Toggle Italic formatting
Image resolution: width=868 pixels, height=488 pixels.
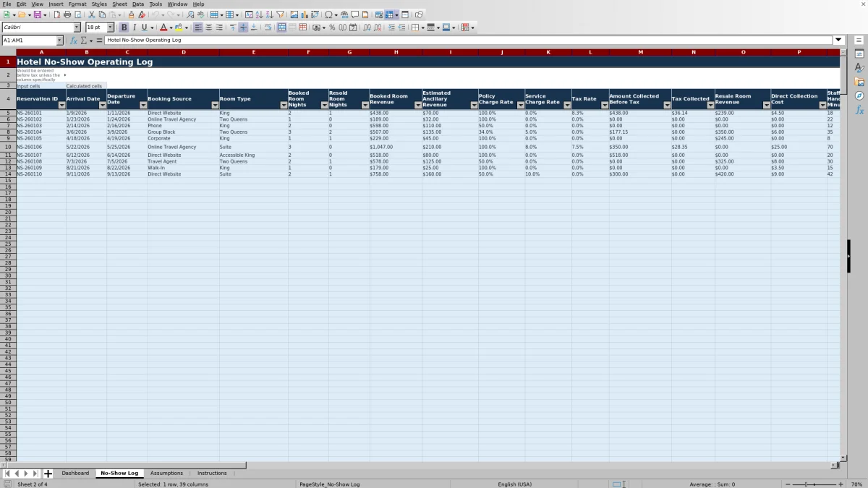point(134,27)
